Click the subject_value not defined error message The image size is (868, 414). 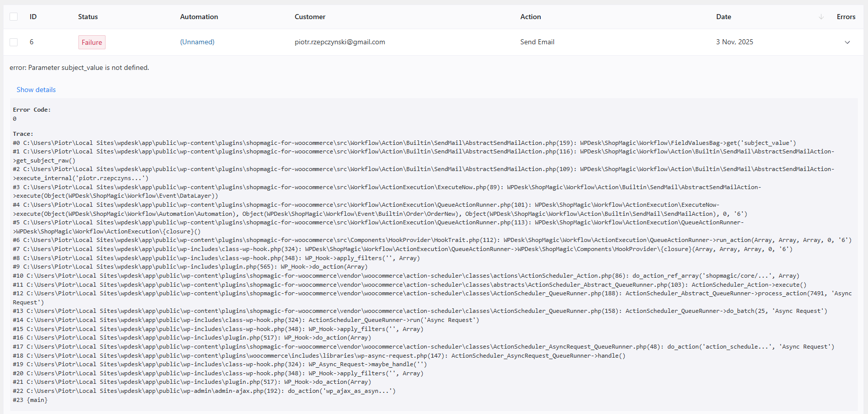point(79,67)
